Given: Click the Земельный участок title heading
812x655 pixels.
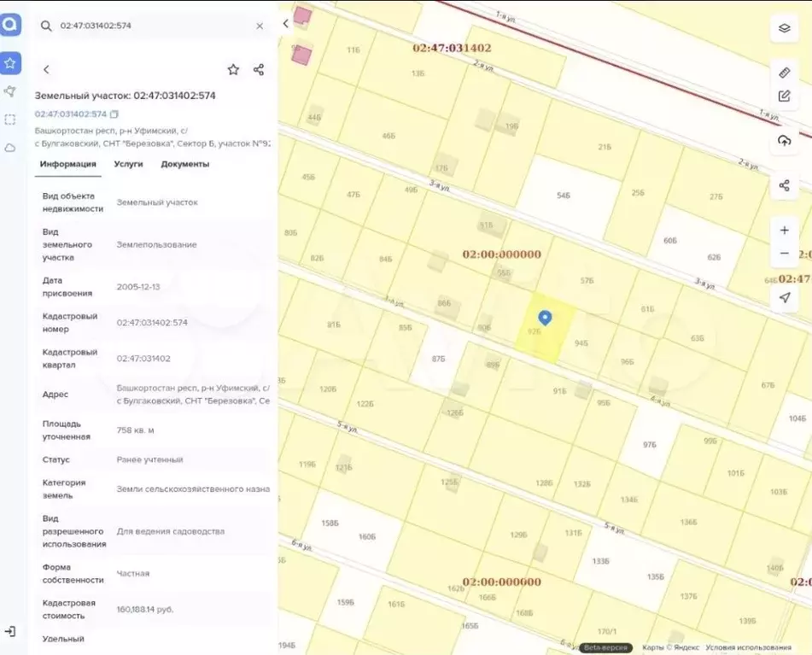Looking at the screenshot, I should point(125,96).
